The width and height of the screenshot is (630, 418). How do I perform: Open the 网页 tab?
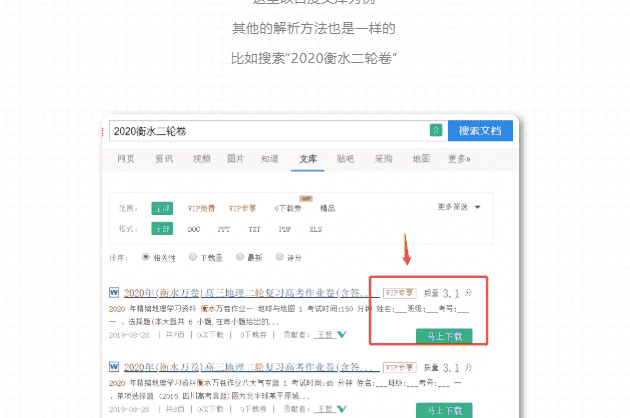tap(126, 159)
